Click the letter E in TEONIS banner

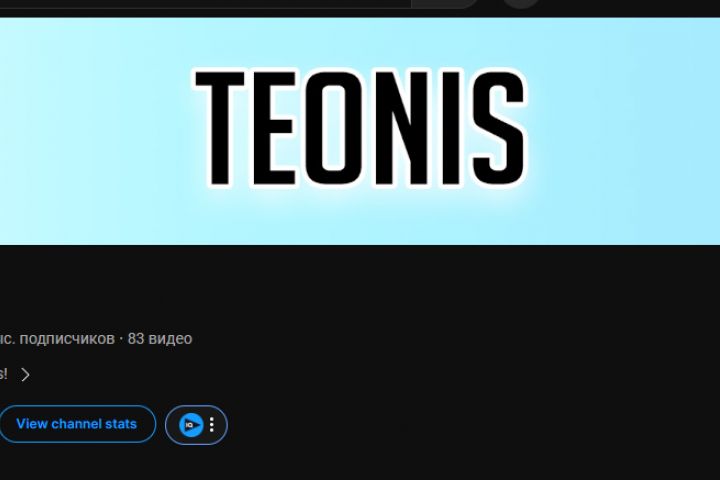pyautogui.click(x=275, y=128)
